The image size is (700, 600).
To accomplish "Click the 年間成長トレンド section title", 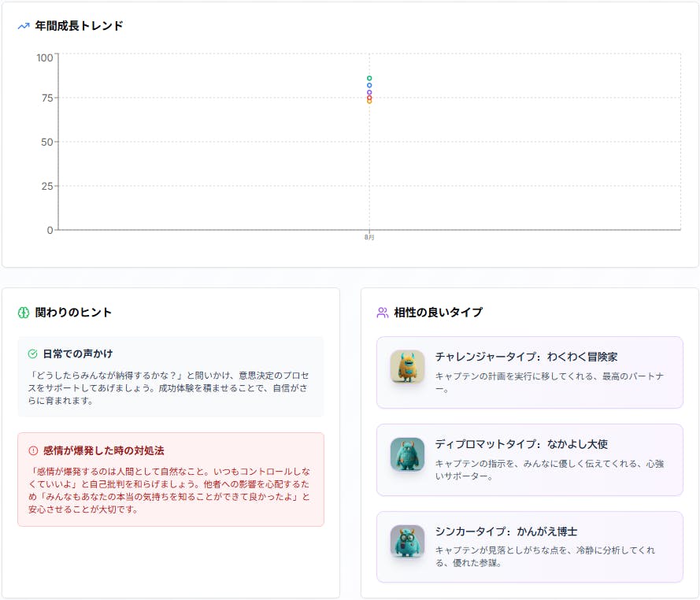I will tap(79, 26).
